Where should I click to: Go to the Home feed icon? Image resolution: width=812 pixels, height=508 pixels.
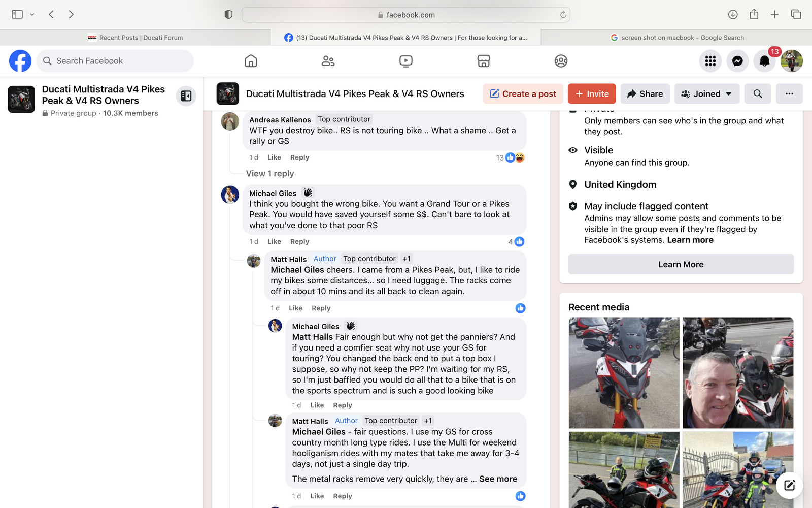pyautogui.click(x=251, y=61)
